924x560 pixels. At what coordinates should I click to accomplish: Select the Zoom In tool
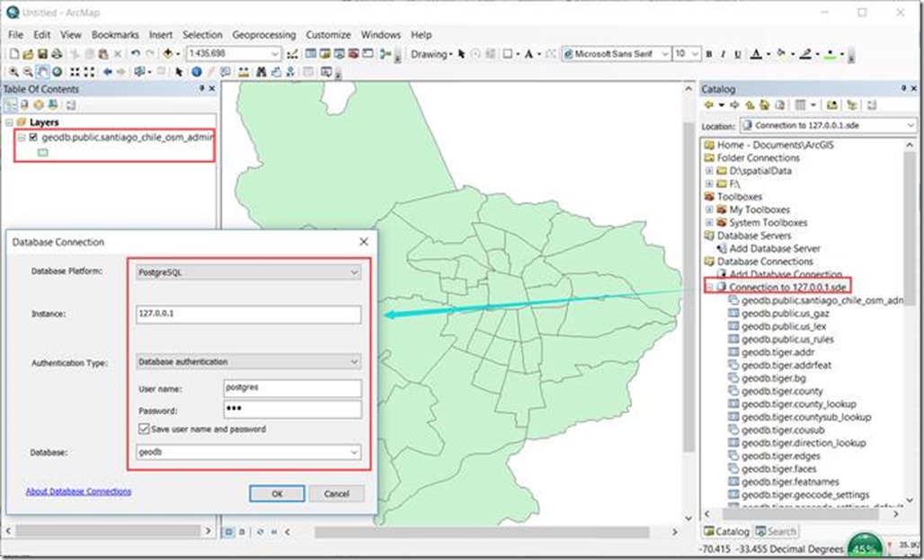(x=13, y=72)
